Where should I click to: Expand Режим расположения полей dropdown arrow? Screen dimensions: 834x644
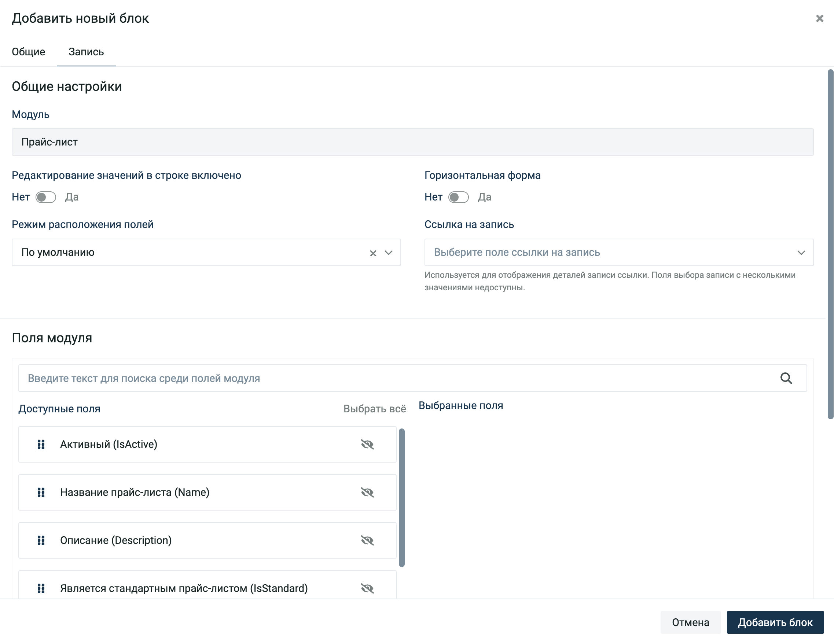(x=388, y=253)
